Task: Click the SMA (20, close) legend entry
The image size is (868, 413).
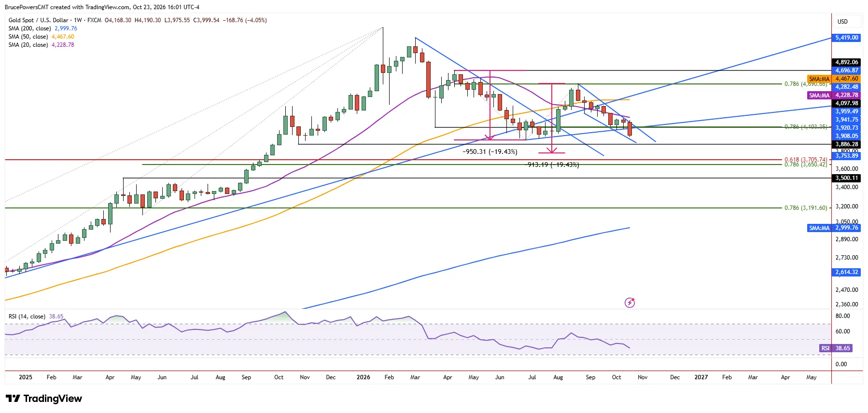Action: [x=41, y=45]
